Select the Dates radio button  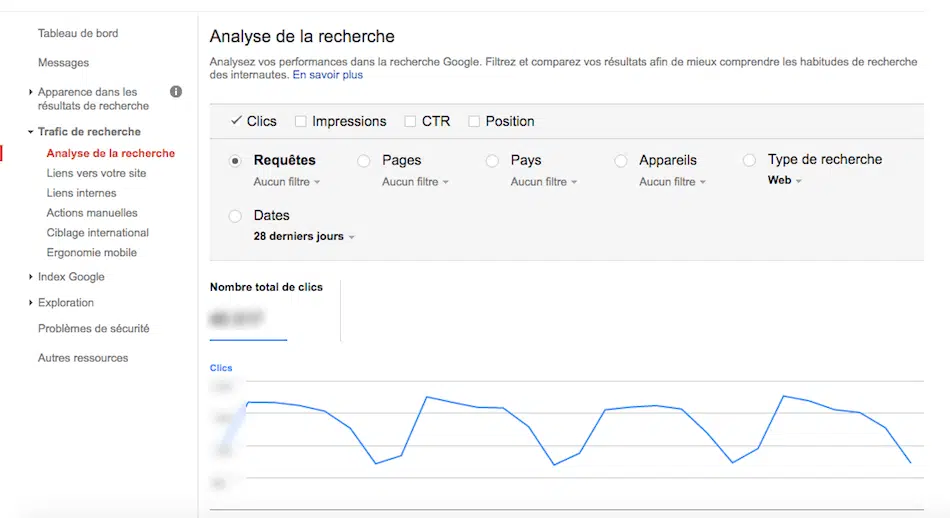pos(236,216)
